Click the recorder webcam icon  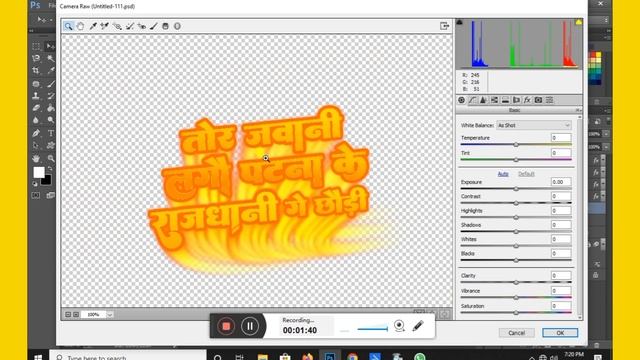[x=399, y=326]
